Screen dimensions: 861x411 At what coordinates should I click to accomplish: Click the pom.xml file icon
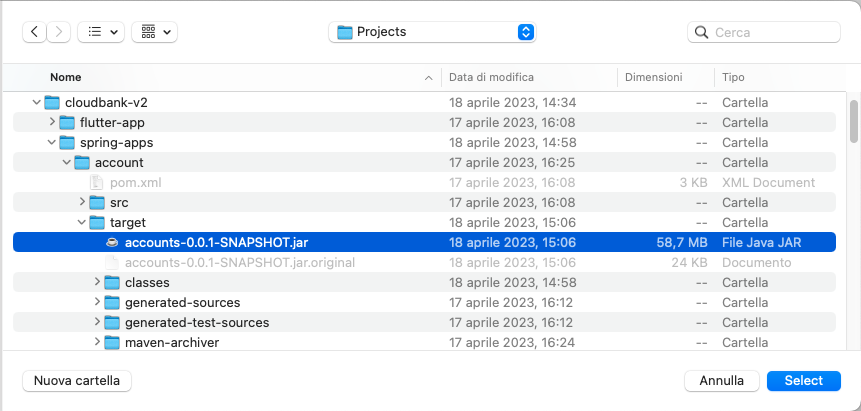pos(97,182)
